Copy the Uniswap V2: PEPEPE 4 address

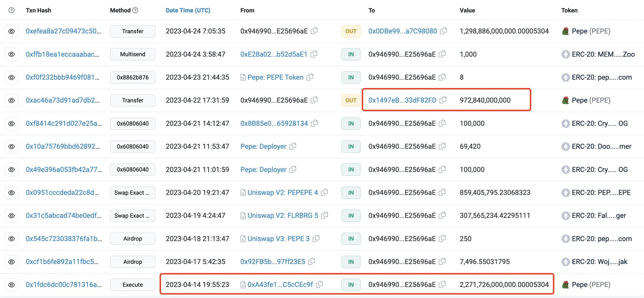[x=325, y=192]
